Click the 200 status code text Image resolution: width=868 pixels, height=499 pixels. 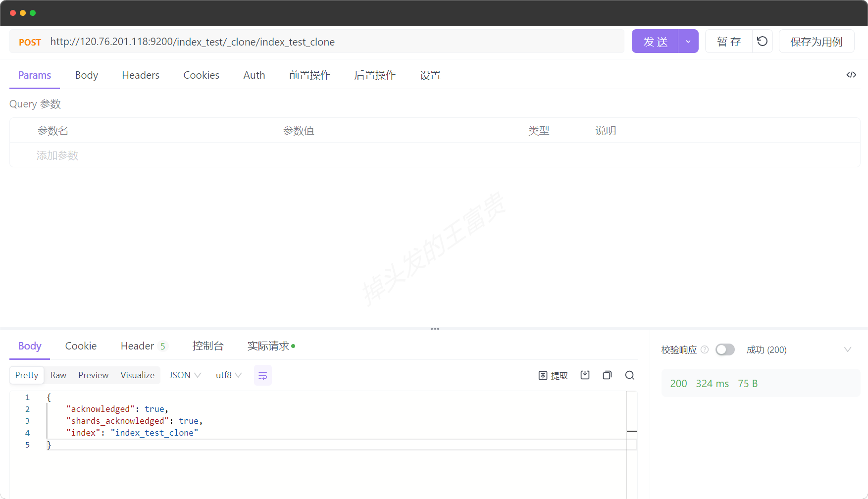click(678, 384)
